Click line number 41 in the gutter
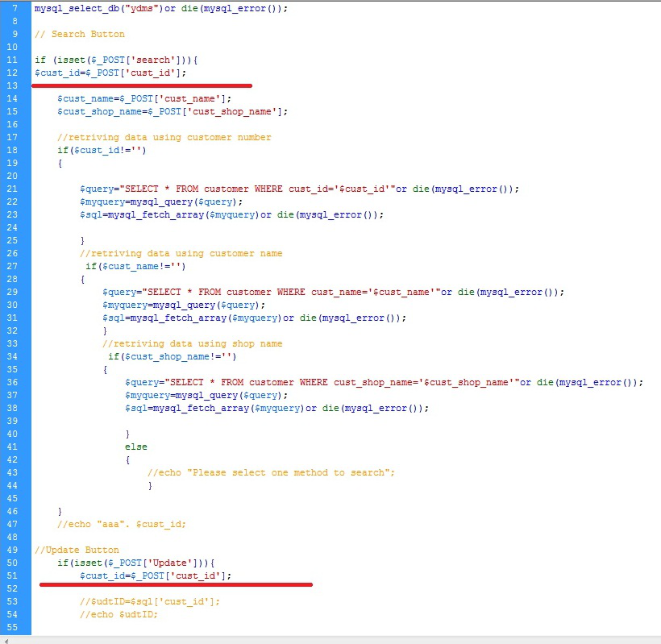Viewport: 661px width, 644px height. pos(12,447)
